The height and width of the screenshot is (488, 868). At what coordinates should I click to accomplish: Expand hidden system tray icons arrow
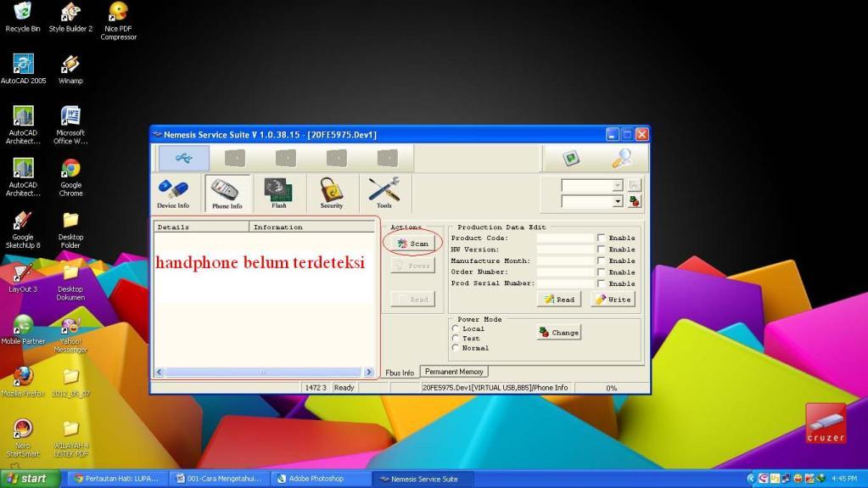pyautogui.click(x=751, y=479)
